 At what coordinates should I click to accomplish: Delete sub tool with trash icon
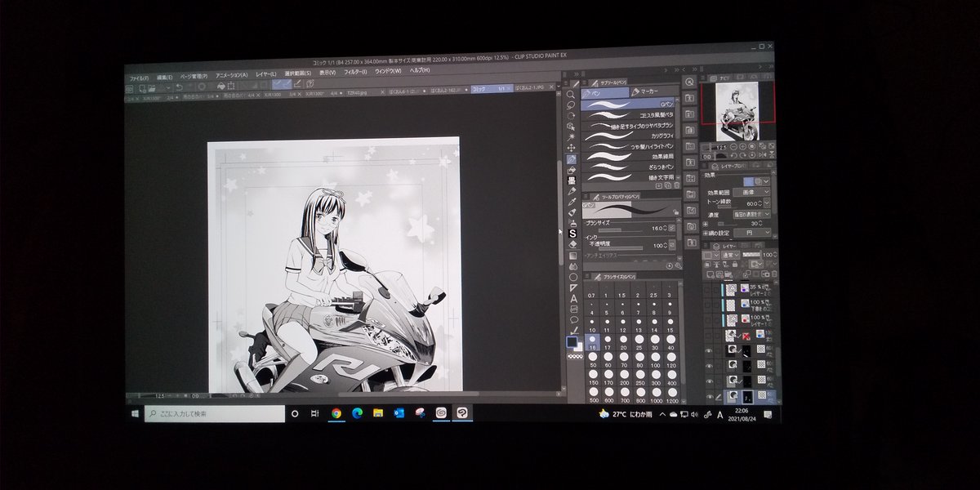point(677,185)
